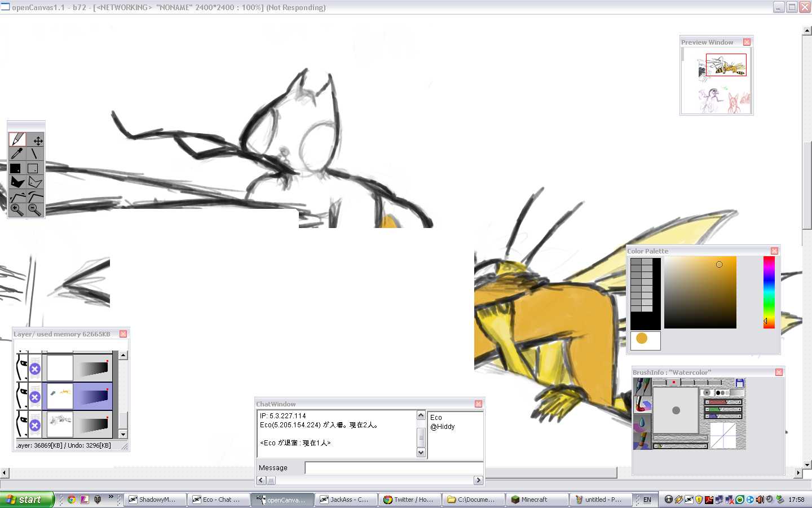Choose the filled polygon add-selection tool
The width and height of the screenshot is (812, 508).
(x=17, y=182)
